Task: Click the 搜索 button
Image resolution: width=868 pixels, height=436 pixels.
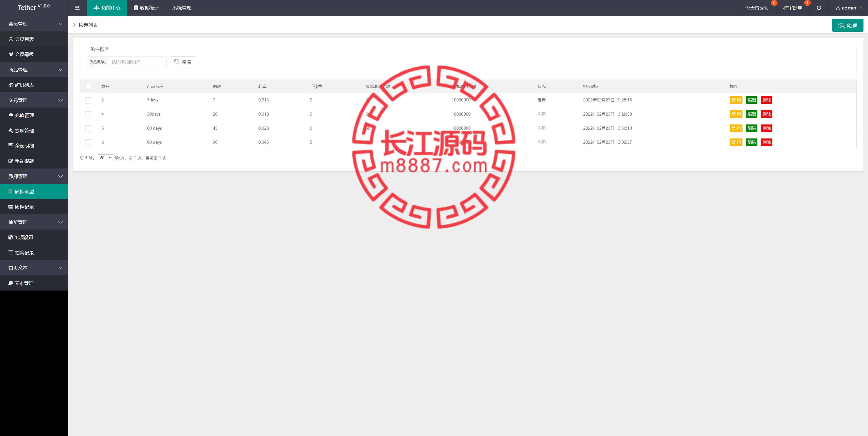Action: tap(183, 62)
